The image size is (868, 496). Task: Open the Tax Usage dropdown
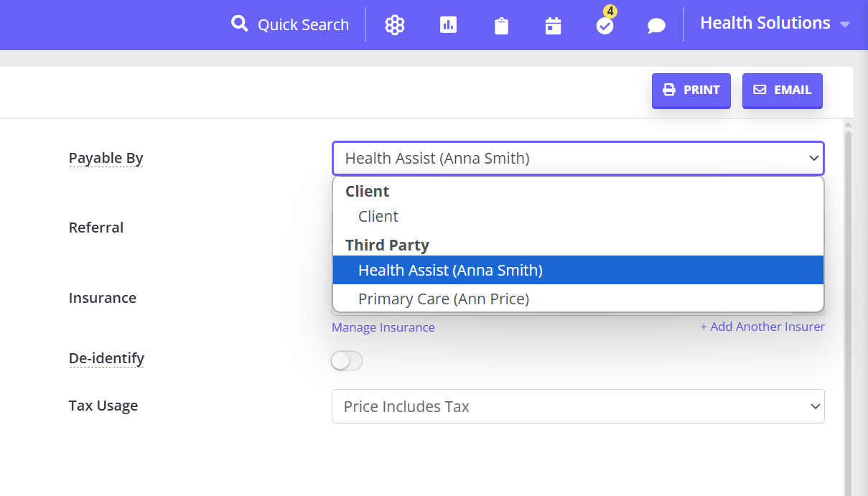pos(578,406)
